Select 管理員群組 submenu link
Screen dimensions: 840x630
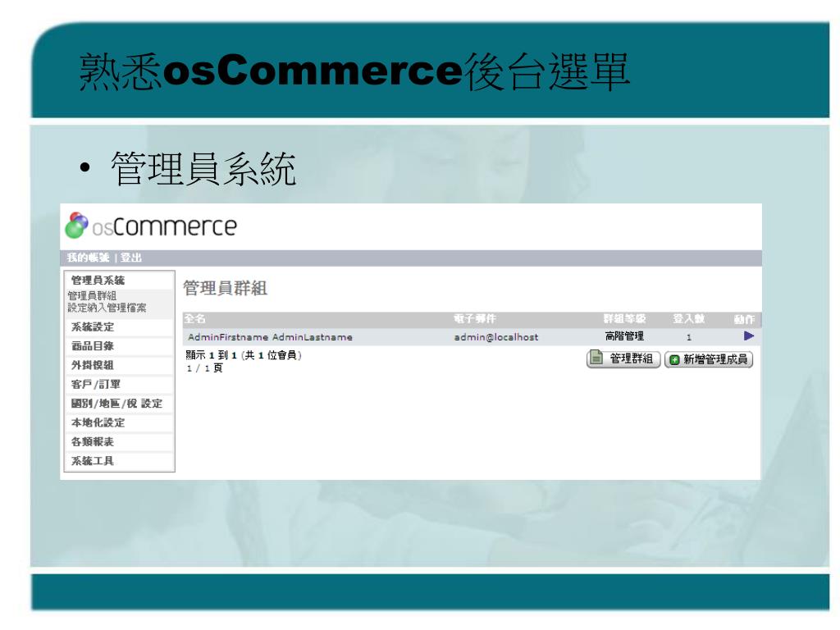click(x=92, y=295)
